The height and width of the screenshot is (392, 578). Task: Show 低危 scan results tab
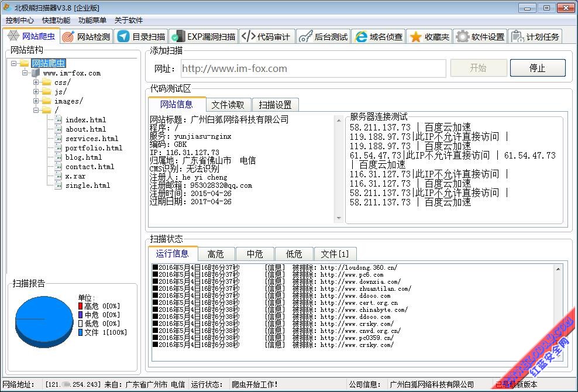point(294,254)
